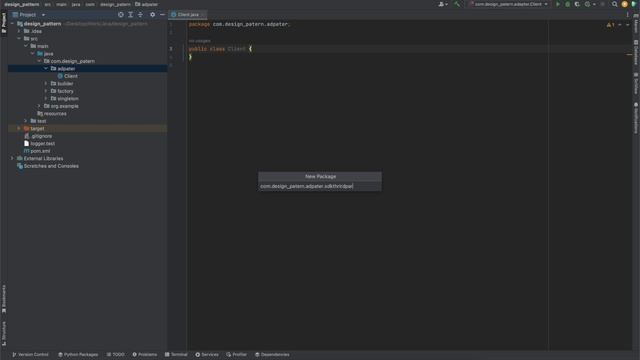Open the orange IDE updates avatar icon
The image size is (640, 360).
point(624,4)
